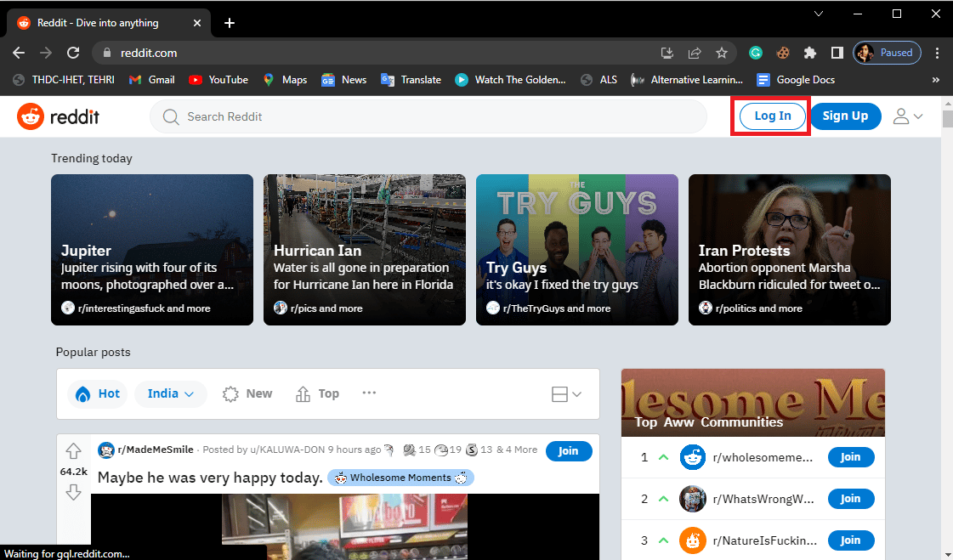Open the Chrome extensions puzzle icon

[x=810, y=53]
